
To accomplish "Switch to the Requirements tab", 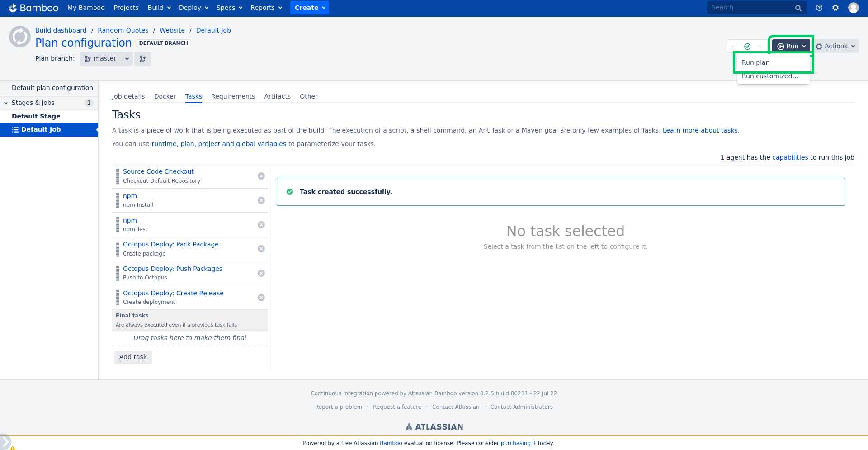I will pyautogui.click(x=233, y=96).
